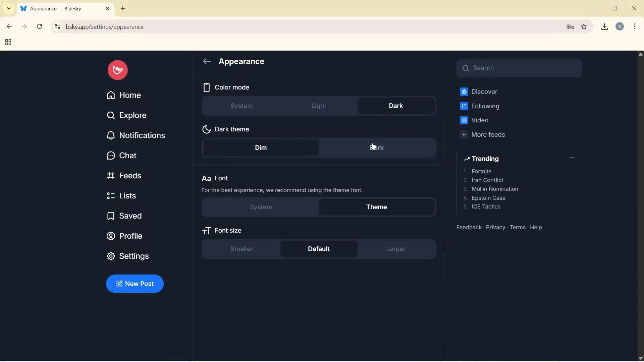Open the Chrome three-dot menu

click(x=635, y=26)
